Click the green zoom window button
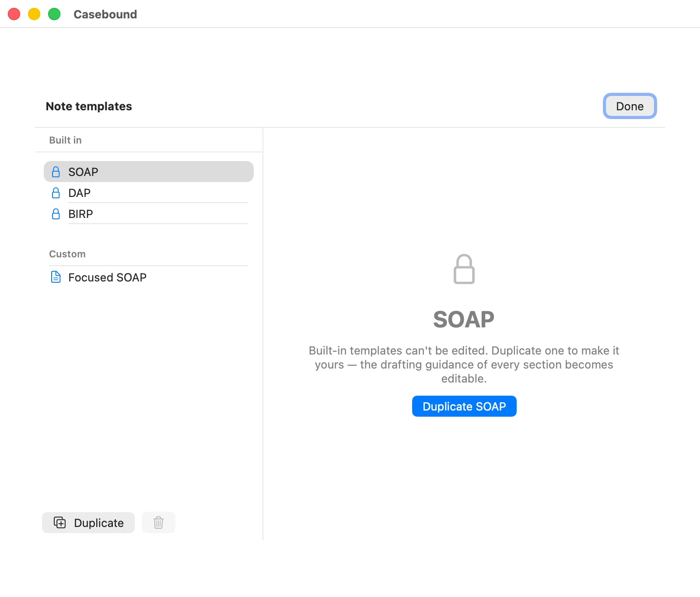The width and height of the screenshot is (700, 597). (x=54, y=14)
